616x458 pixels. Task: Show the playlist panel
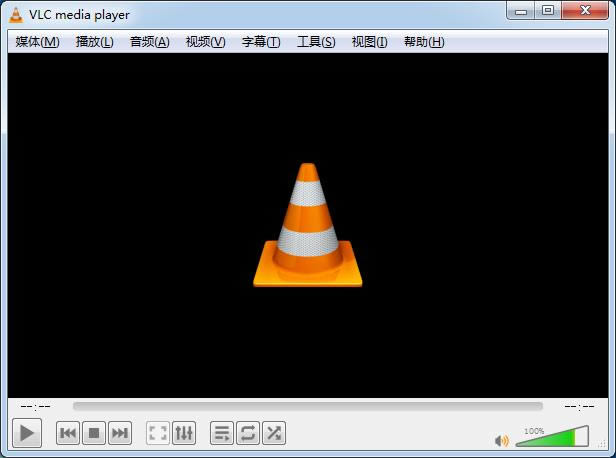222,433
